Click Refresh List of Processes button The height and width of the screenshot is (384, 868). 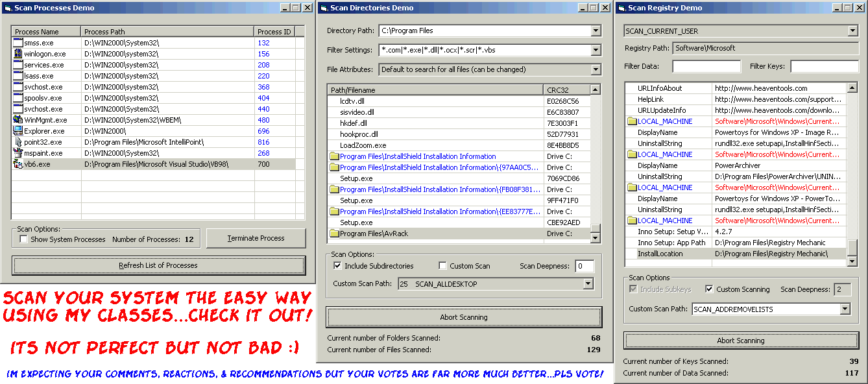pos(158,265)
